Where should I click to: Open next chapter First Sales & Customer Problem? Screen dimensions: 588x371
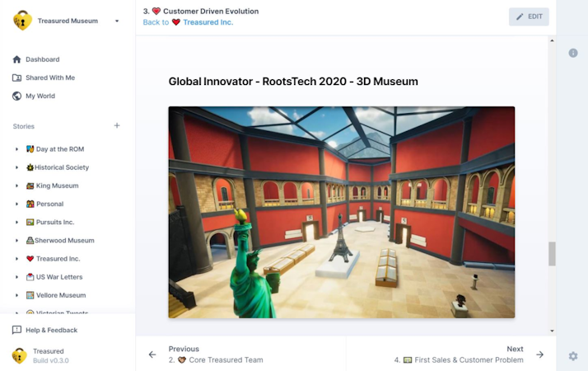point(459,360)
